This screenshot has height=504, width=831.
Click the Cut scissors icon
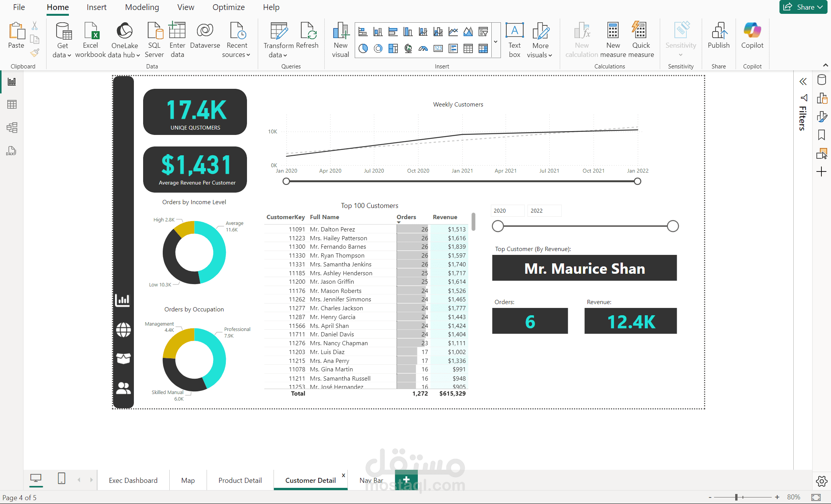(35, 26)
